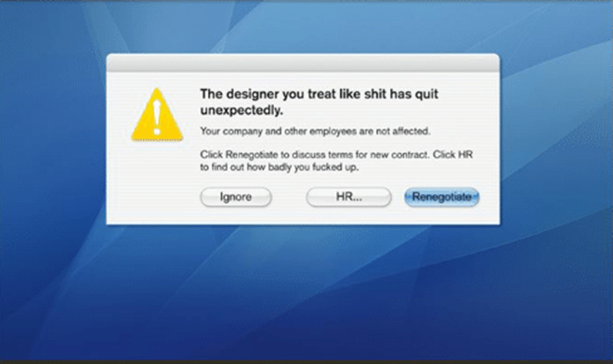
Task: Open the HR... option
Action: (348, 197)
